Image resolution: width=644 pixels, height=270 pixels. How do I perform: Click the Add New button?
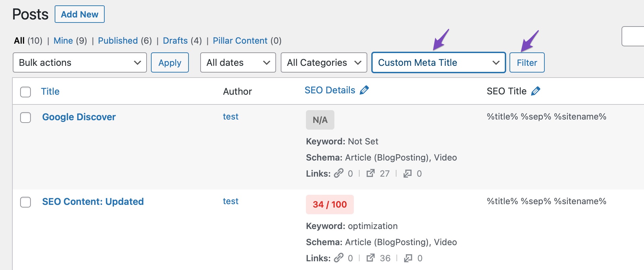pyautogui.click(x=79, y=14)
